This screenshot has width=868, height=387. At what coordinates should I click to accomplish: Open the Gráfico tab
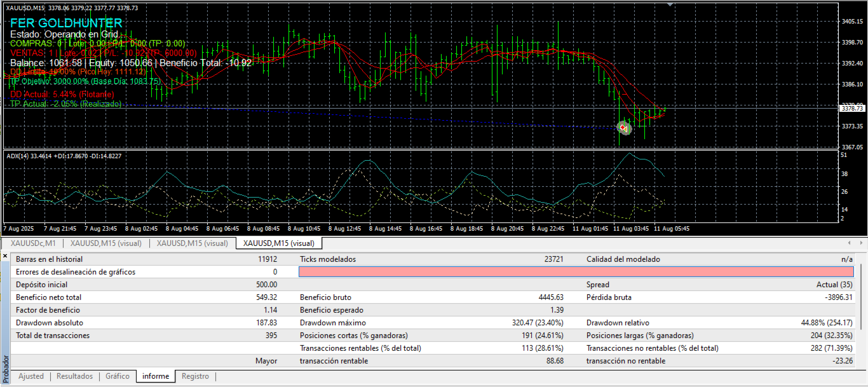point(118,376)
